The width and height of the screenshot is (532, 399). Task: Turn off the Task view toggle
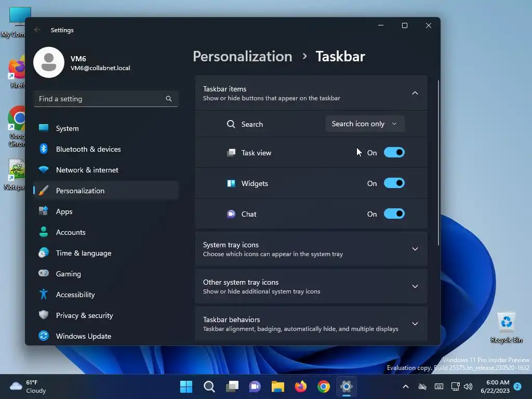pos(394,153)
